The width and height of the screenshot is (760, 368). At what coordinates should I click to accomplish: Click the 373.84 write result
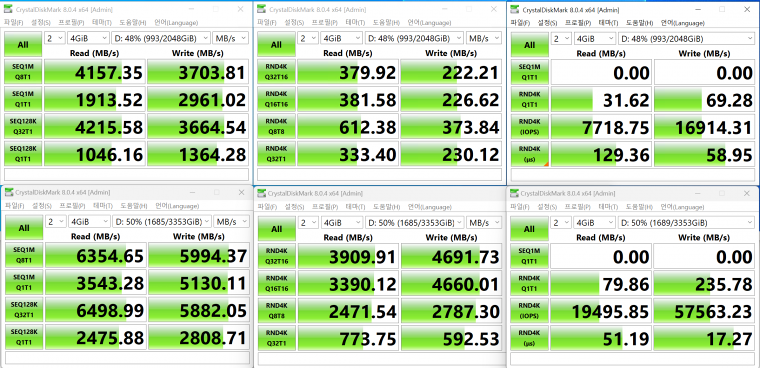451,127
